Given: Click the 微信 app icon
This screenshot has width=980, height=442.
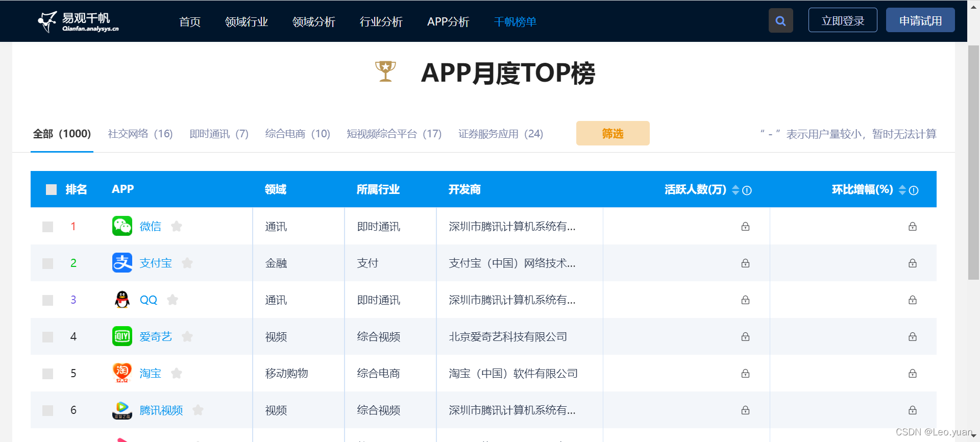Looking at the screenshot, I should coord(122,226).
